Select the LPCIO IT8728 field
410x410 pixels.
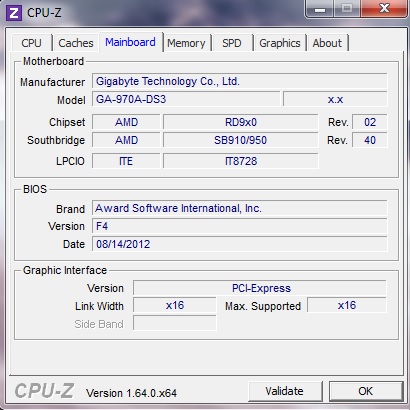coord(241,161)
